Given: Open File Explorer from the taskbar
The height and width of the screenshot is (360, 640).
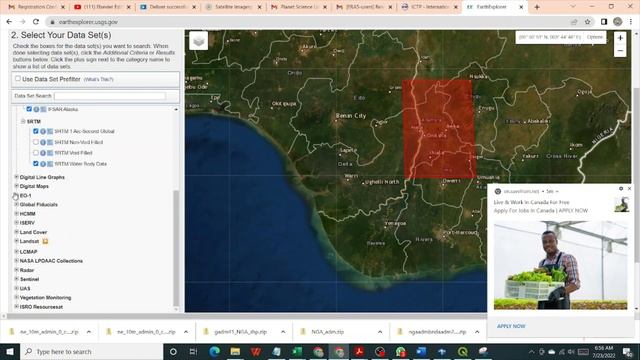Looking at the screenshot, I should click(235, 351).
